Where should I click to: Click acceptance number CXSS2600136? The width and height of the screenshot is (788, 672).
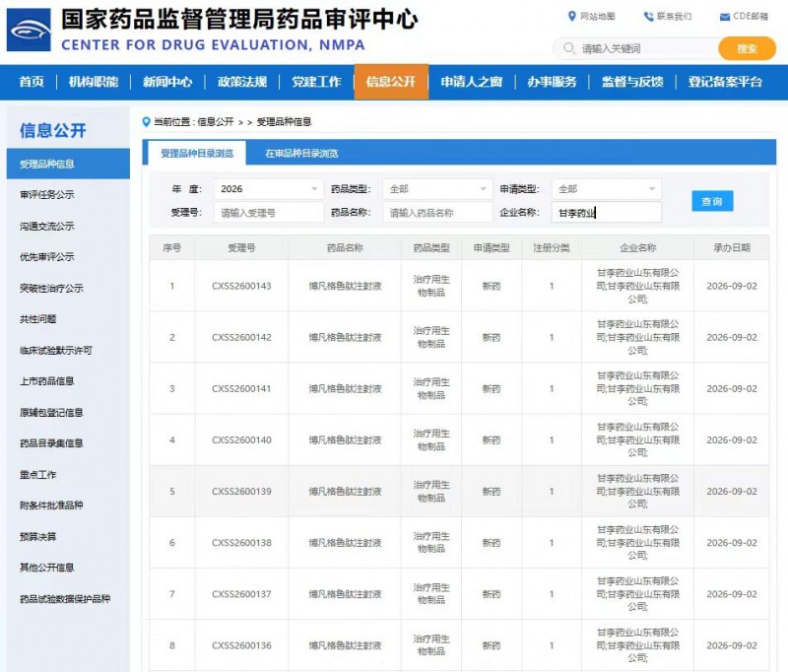click(x=241, y=645)
